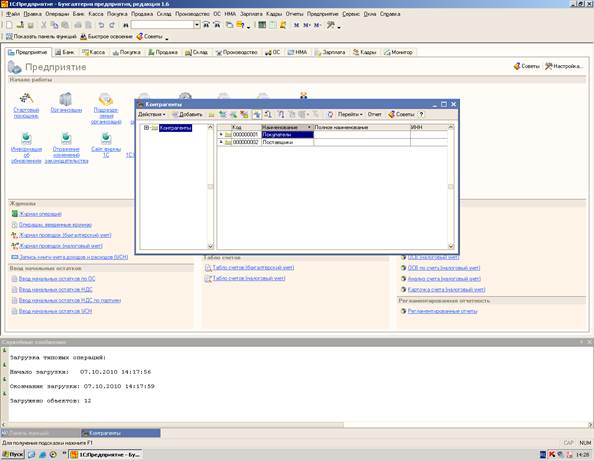The width and height of the screenshot is (594, 461).
Task: Open the Перейти dropdown in Контрагенты window
Action: (x=350, y=114)
